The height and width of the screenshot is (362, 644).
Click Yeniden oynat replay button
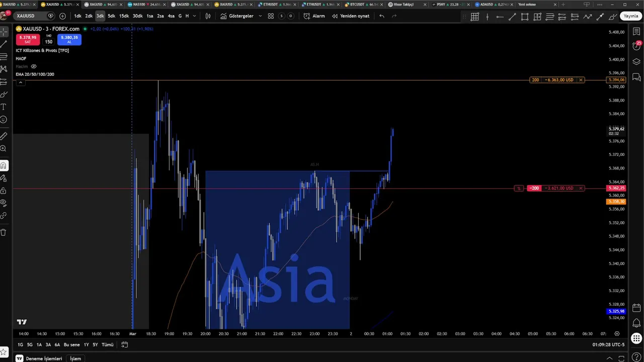351,16
